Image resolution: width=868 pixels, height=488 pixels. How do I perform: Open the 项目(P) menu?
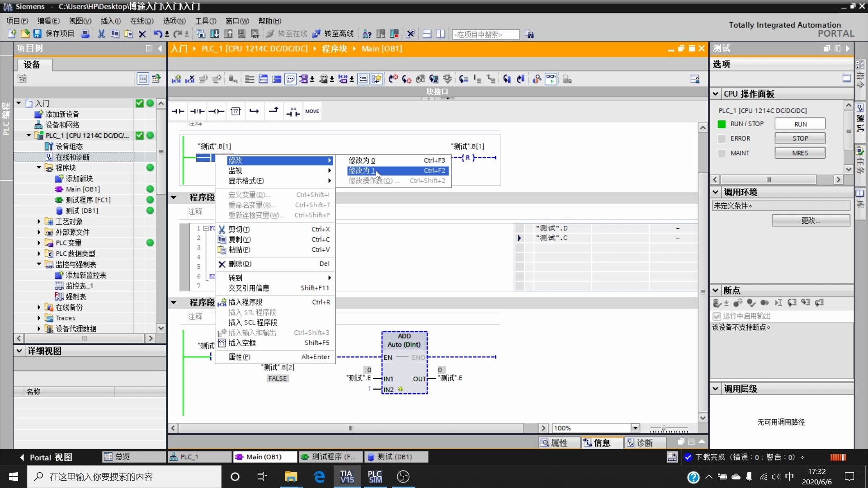click(x=17, y=21)
